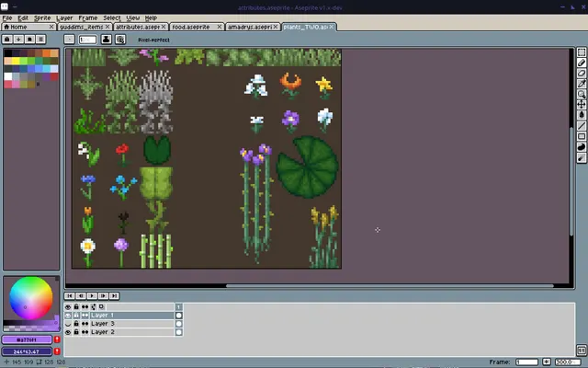Select the Pencil tool

(582, 63)
